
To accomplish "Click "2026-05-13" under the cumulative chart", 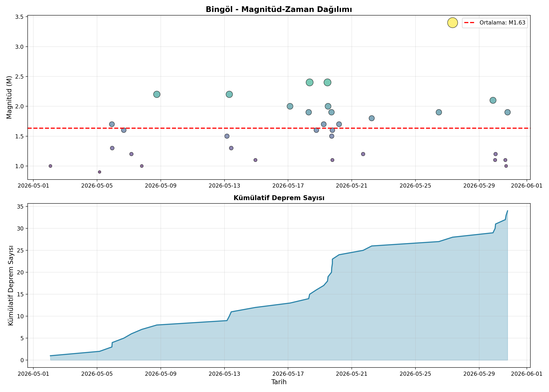I will tap(225, 374).
